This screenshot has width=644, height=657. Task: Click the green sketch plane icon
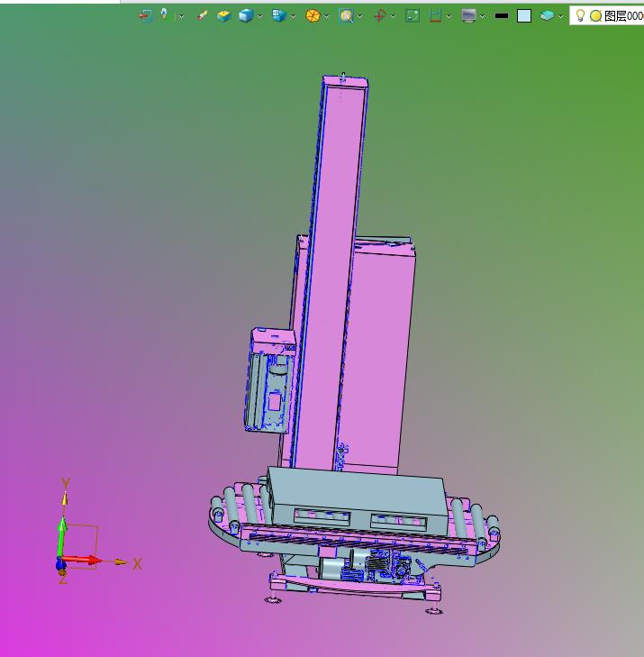point(413,16)
